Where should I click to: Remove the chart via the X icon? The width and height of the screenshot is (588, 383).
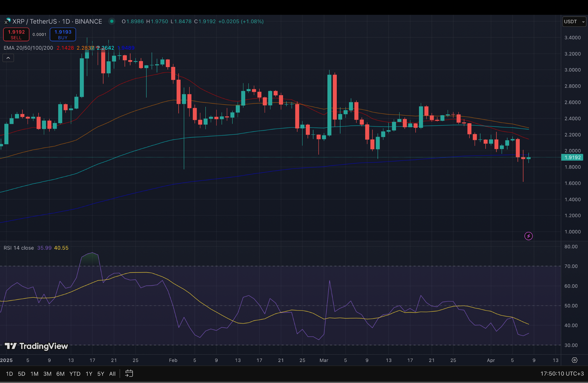point(6,22)
